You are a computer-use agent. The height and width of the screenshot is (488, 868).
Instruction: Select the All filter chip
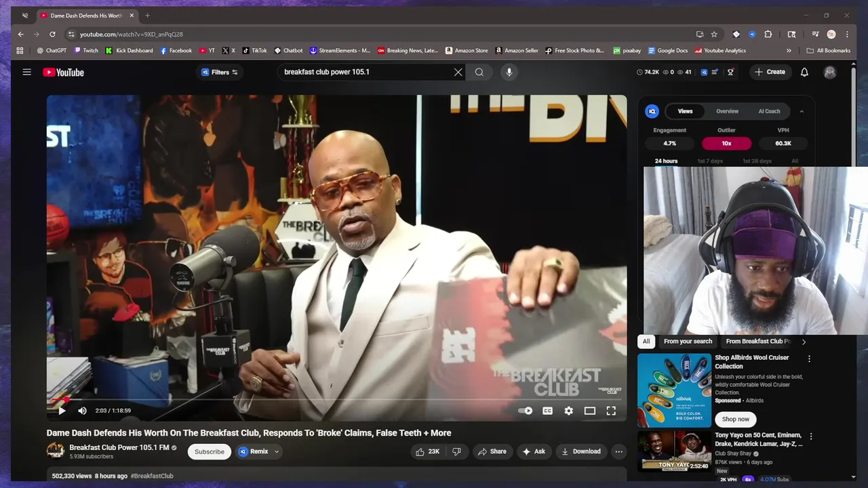646,342
